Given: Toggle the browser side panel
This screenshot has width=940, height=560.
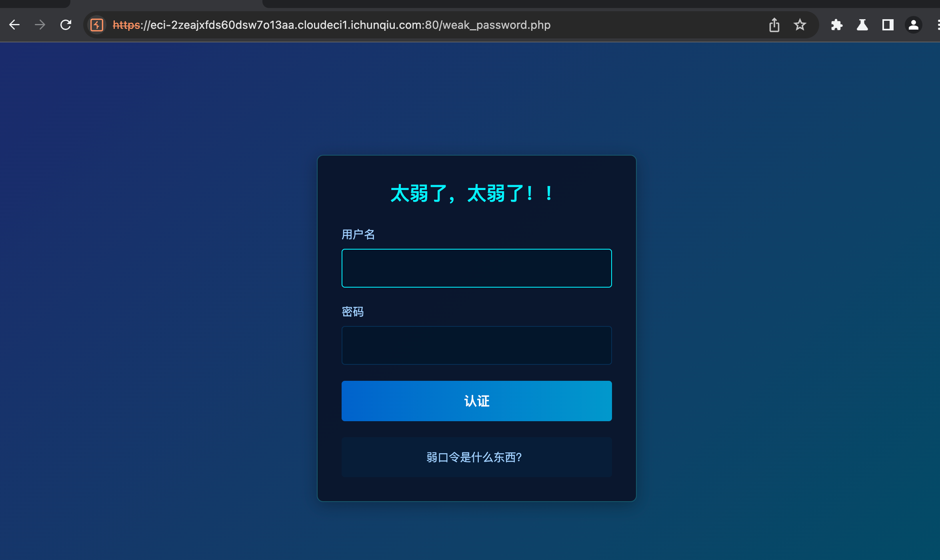Looking at the screenshot, I should [x=888, y=25].
